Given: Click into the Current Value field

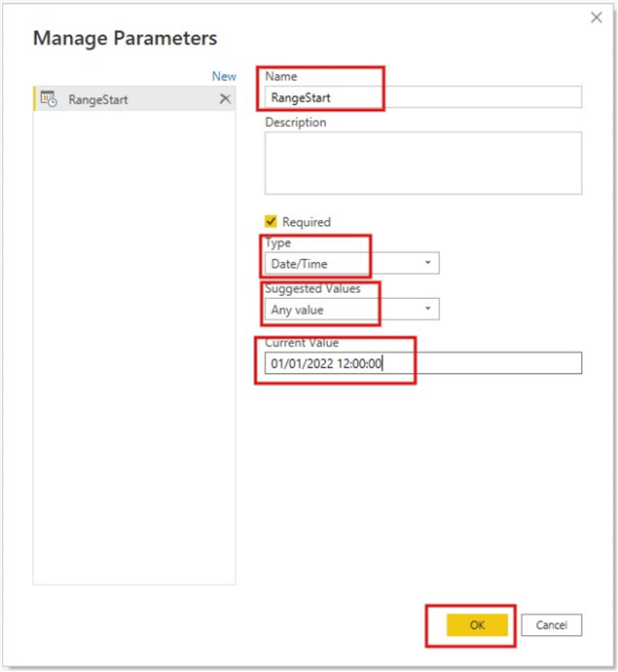Looking at the screenshot, I should pos(423,363).
